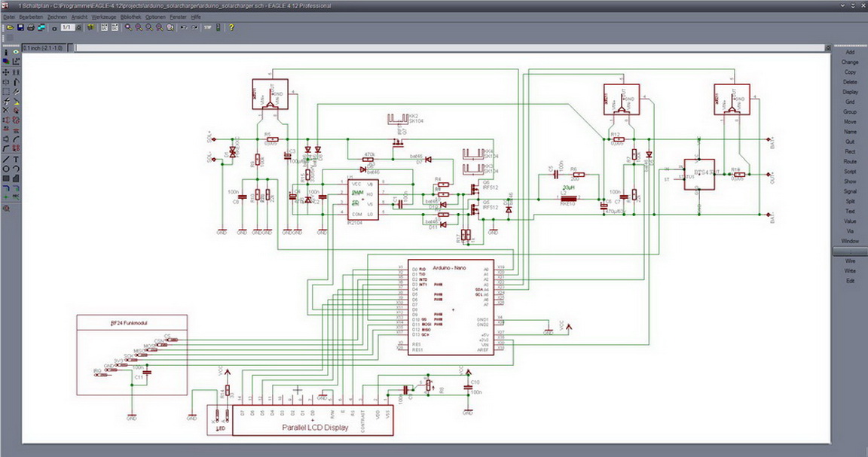Toggle the Show (eye) tool in palette

click(16, 52)
